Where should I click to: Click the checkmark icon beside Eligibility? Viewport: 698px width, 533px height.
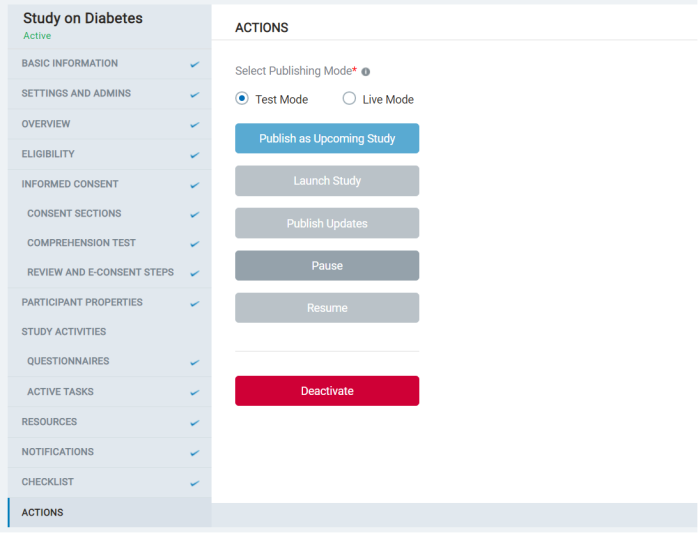click(195, 155)
